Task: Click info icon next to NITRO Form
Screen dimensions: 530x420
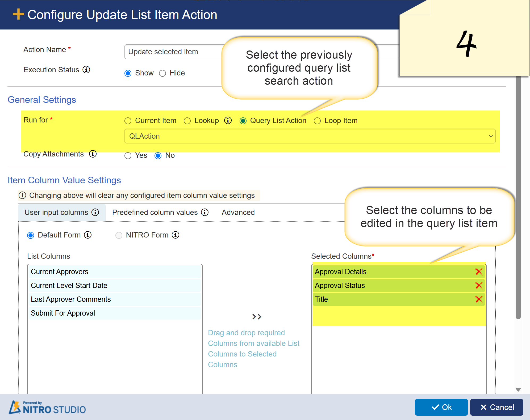Action: point(175,235)
